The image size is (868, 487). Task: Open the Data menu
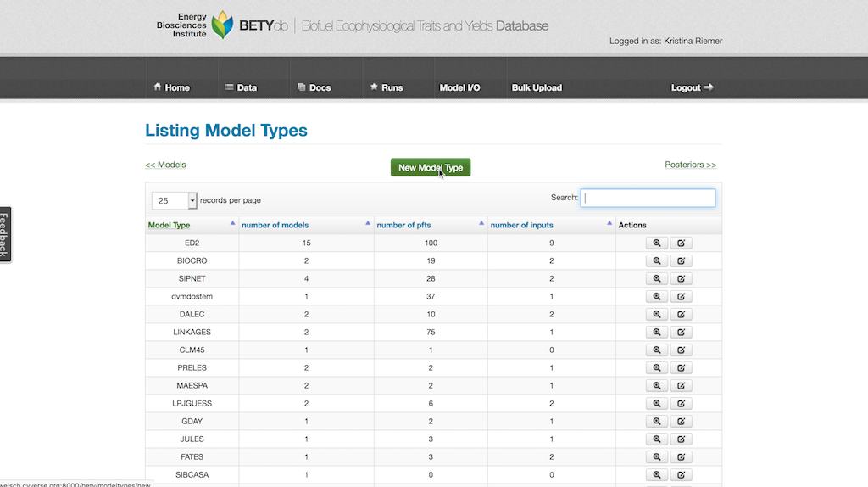[241, 87]
